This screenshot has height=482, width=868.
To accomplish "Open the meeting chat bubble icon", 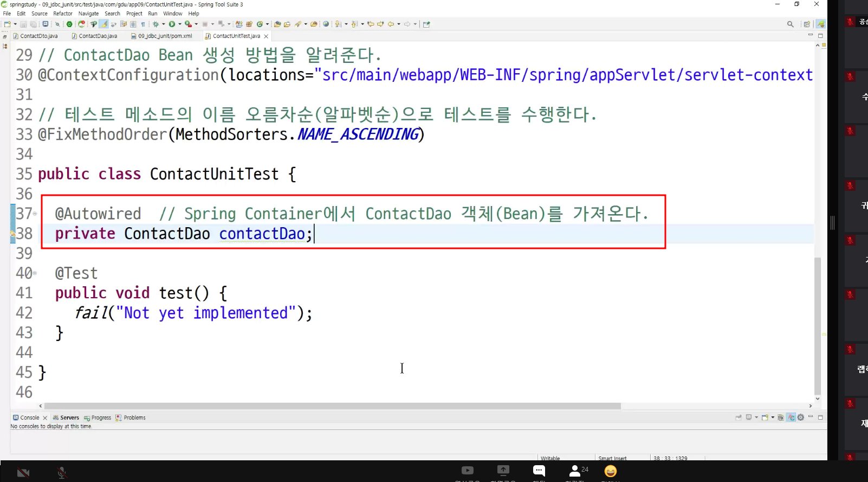I will click(x=539, y=471).
